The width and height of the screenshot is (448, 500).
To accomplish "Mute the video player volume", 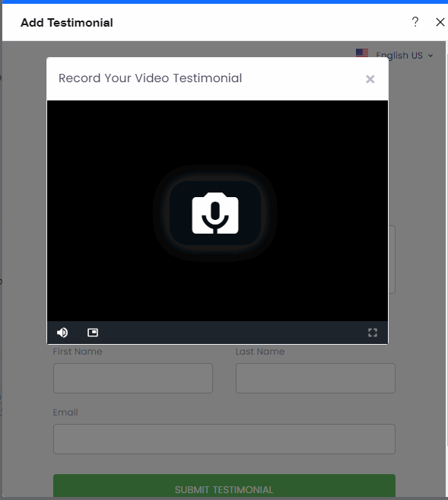I will coord(62,333).
